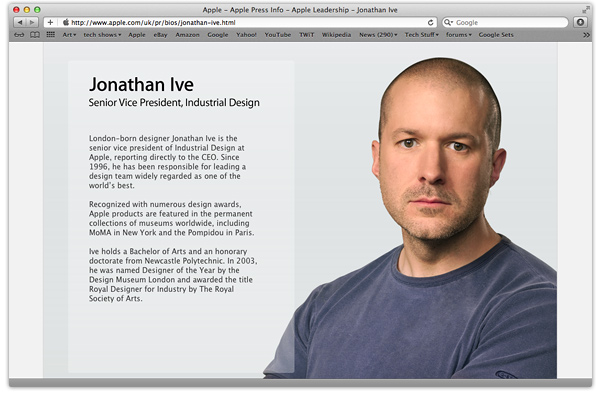
Task: Open the search magnifier dropdown
Action: 449,22
